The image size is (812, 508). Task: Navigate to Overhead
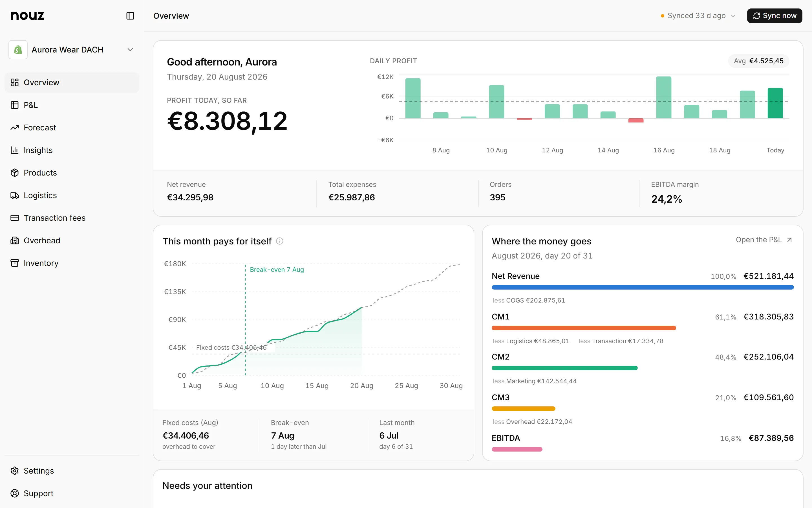(x=72, y=240)
